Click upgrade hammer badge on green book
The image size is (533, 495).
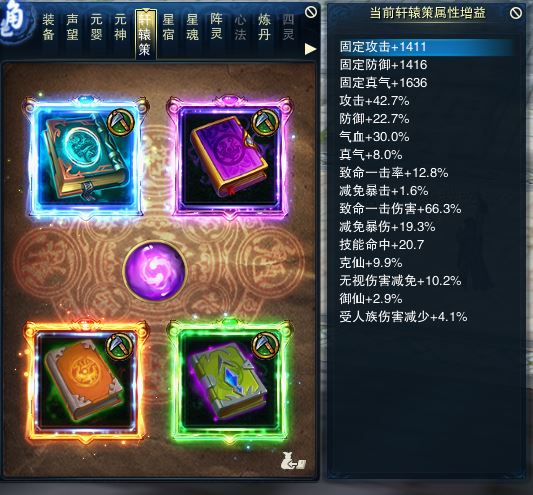[x=265, y=346]
